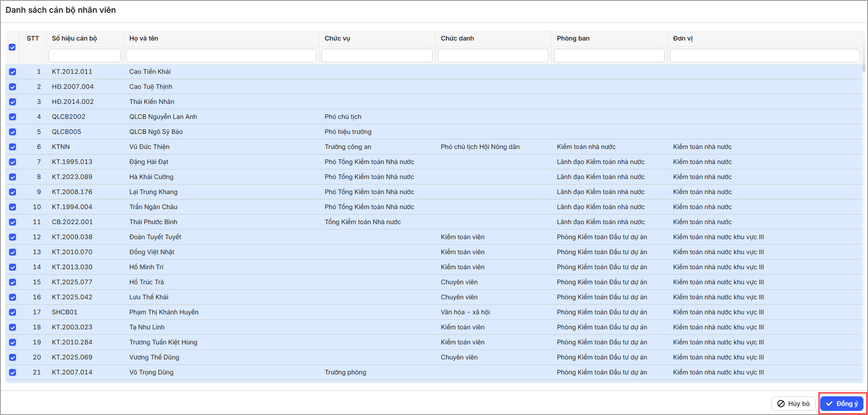Sort by the Họ và tên column header
Image resolution: width=868 pixels, height=415 pixels.
144,38
